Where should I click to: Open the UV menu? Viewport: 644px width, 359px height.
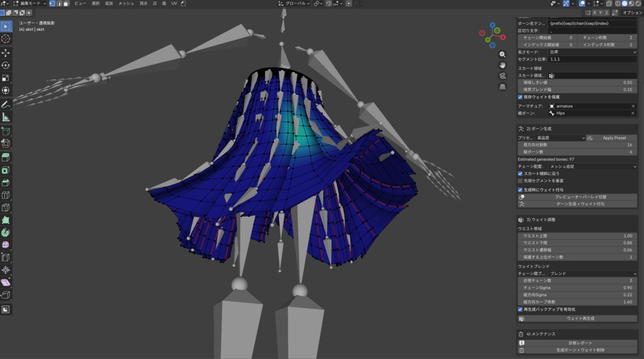pyautogui.click(x=174, y=3)
